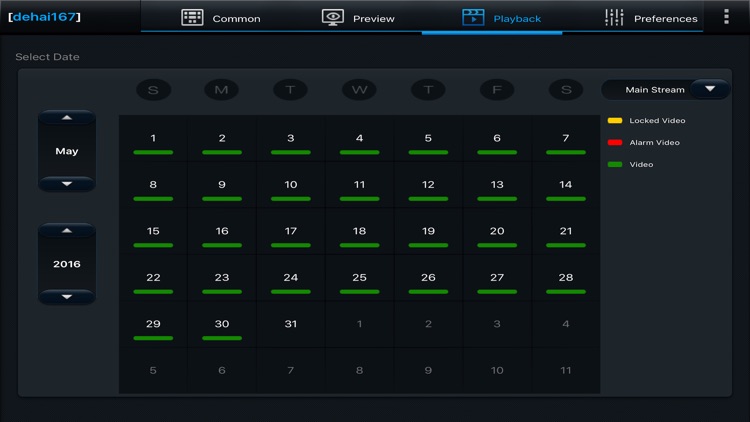Click the F weekday header
This screenshot has width=750, height=422.
pyautogui.click(x=497, y=89)
